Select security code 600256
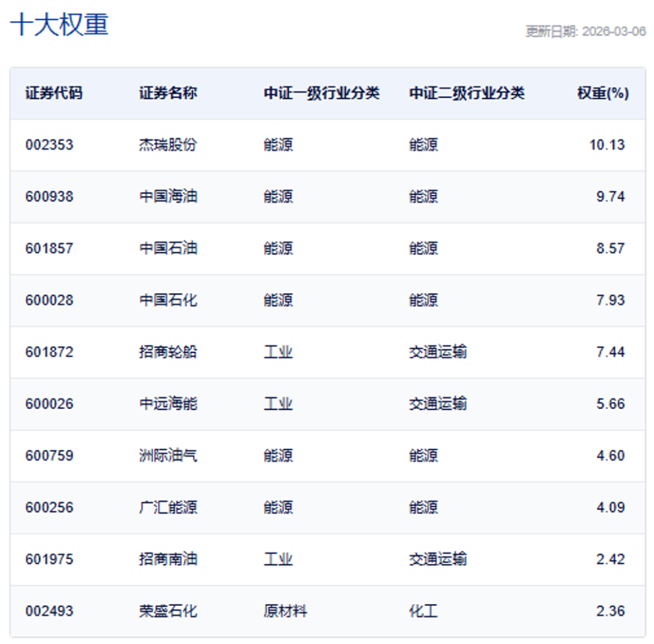The height and width of the screenshot is (644, 654). (x=49, y=507)
